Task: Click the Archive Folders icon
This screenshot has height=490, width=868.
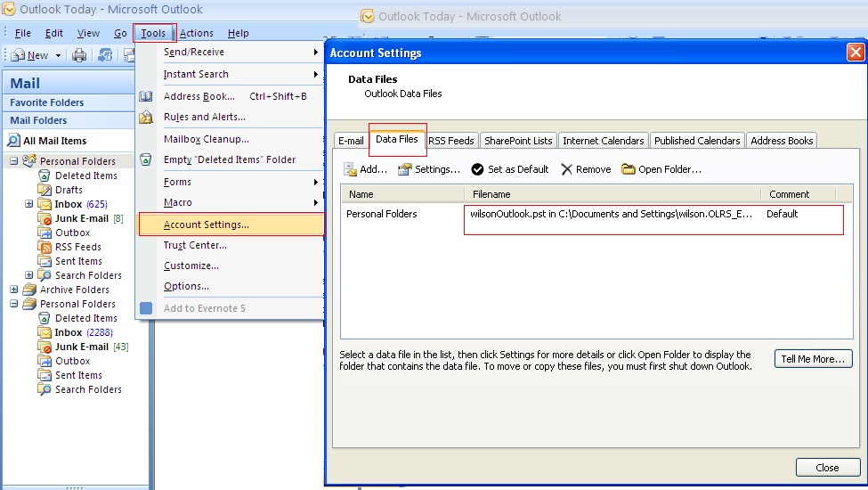Action: tap(29, 290)
